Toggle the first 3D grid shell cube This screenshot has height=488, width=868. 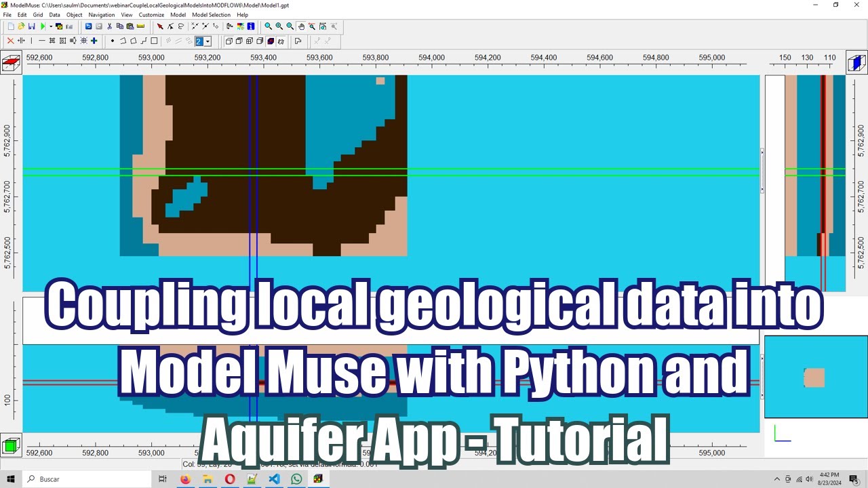[229, 41]
